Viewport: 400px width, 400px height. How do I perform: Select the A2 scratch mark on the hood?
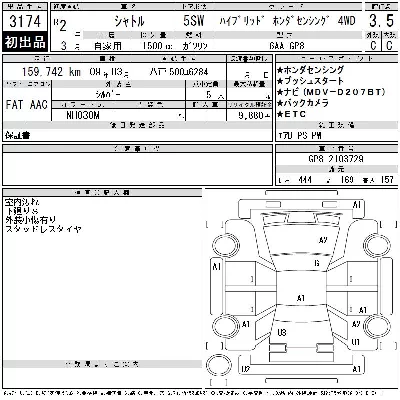point(323,240)
